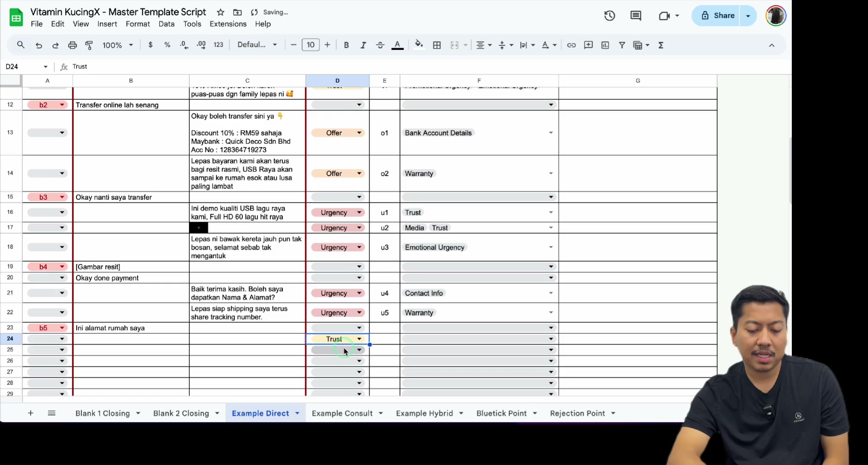The width and height of the screenshot is (868, 465).
Task: Open the borders tool
Action: (x=437, y=45)
